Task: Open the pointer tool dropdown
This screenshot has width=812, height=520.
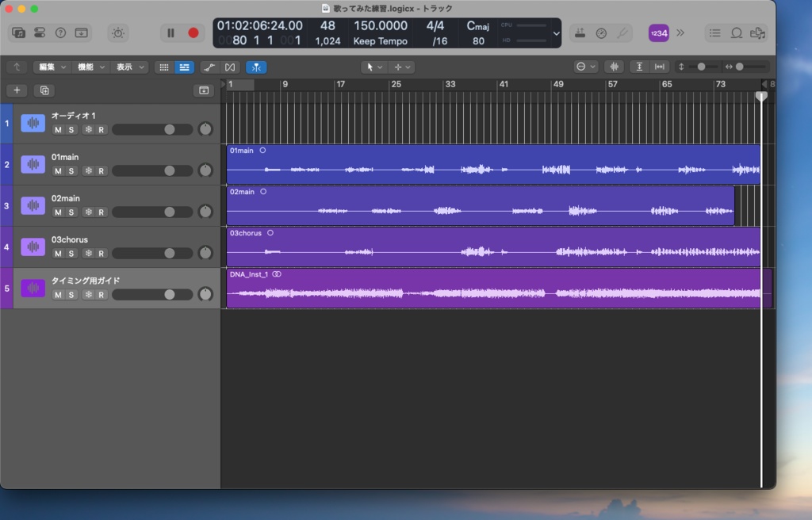Action: pyautogui.click(x=374, y=67)
